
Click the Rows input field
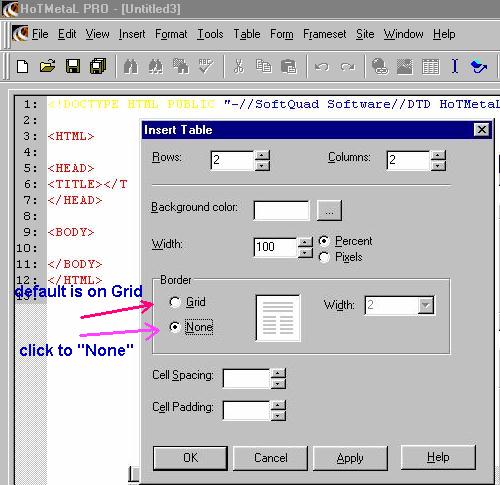coord(233,160)
